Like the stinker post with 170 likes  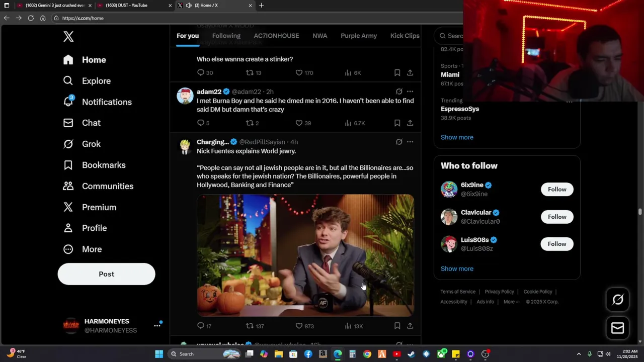click(x=304, y=73)
